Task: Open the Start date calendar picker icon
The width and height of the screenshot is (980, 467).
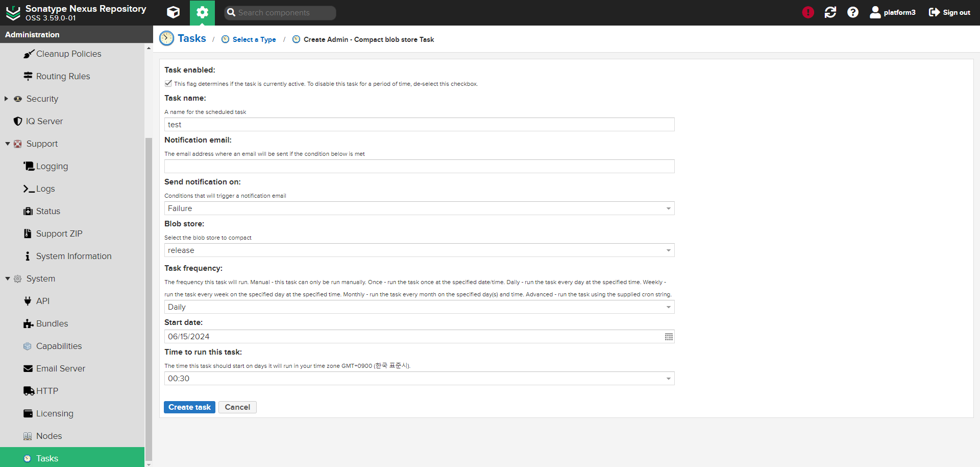Action: [x=669, y=337]
